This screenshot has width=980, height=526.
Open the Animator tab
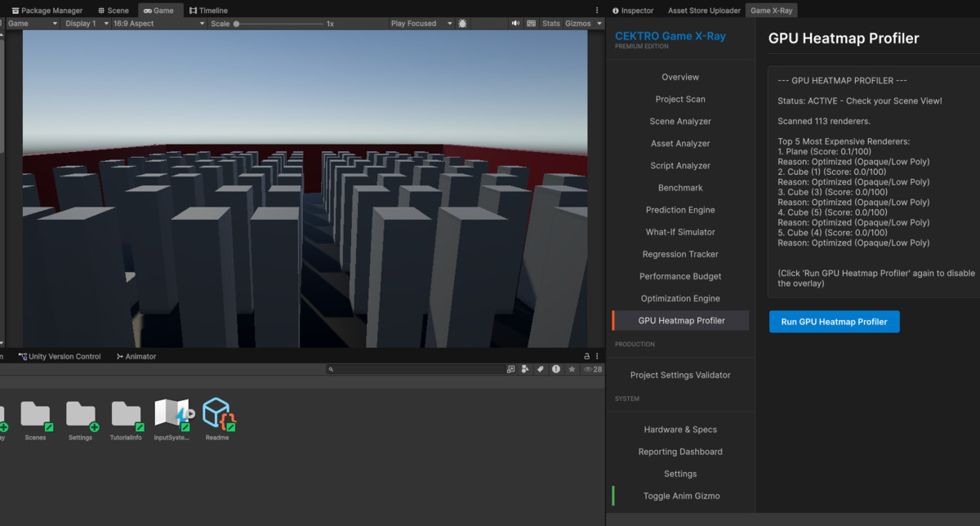coord(136,356)
